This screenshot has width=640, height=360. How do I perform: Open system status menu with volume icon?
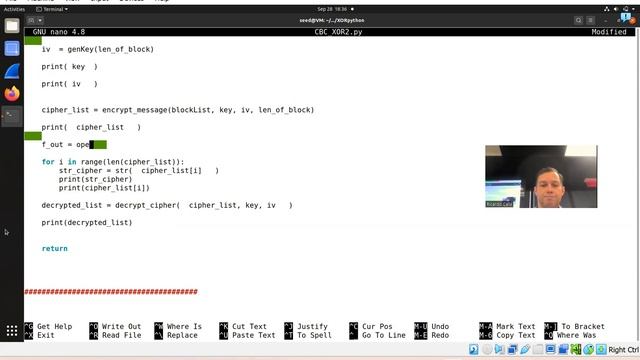pyautogui.click(x=620, y=9)
